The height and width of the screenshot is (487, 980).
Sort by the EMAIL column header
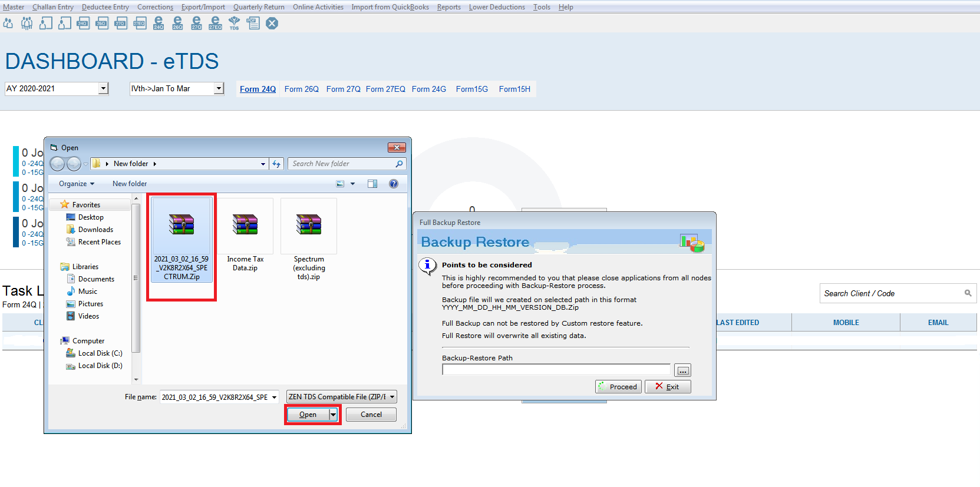click(938, 323)
